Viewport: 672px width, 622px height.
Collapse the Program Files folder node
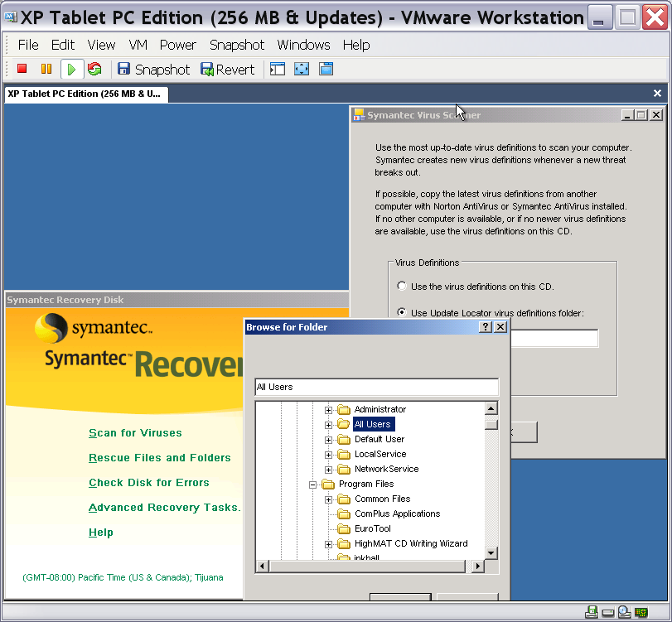click(313, 485)
